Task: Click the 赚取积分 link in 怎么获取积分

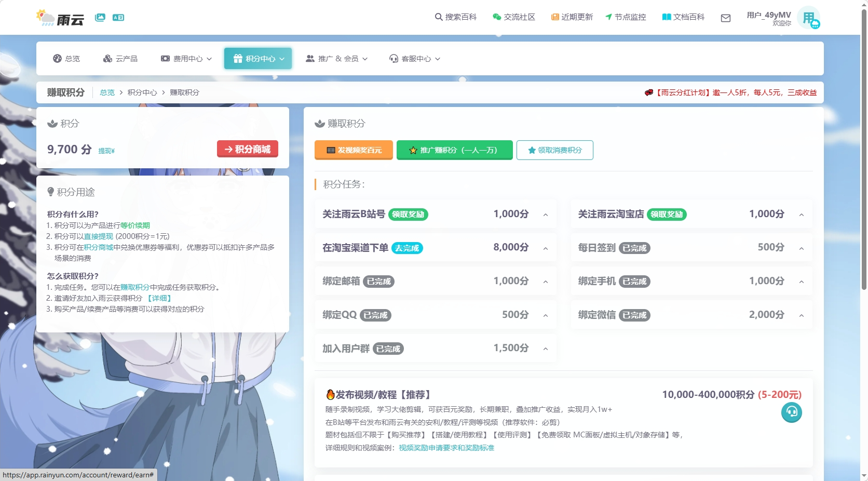Action: point(135,287)
